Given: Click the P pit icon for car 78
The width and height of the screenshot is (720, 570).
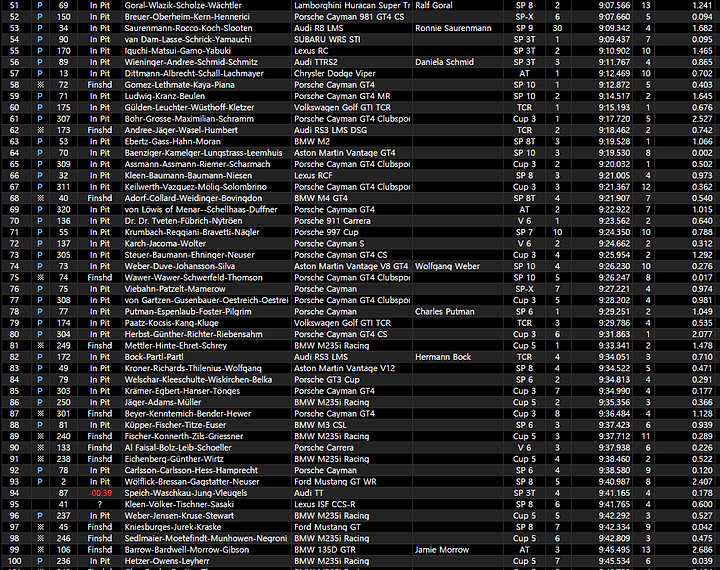Looking at the screenshot, I should [40, 471].
